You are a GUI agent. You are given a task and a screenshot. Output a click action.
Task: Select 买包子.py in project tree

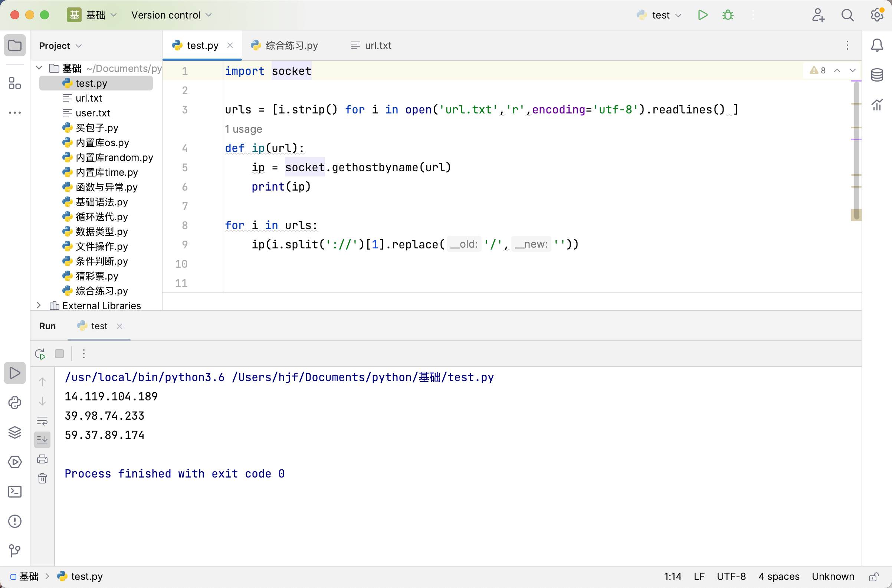pyautogui.click(x=96, y=128)
